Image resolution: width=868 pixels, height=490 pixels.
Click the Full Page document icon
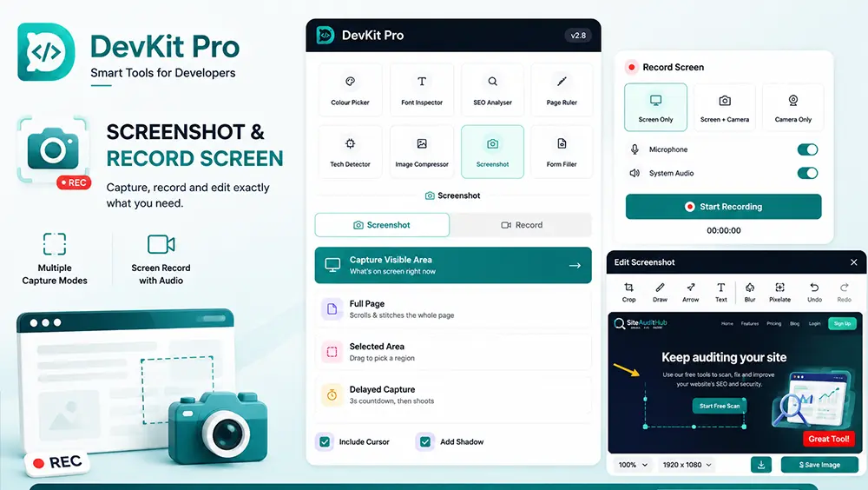click(332, 308)
